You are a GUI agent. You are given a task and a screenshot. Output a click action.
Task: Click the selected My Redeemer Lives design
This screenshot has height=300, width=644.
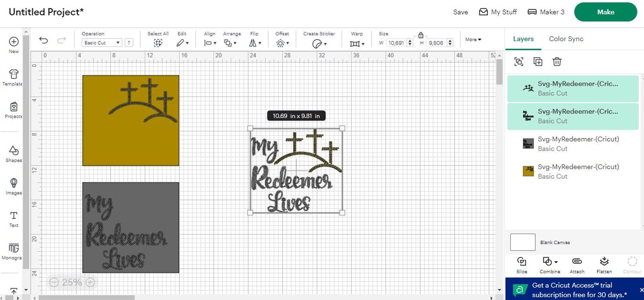(296, 170)
